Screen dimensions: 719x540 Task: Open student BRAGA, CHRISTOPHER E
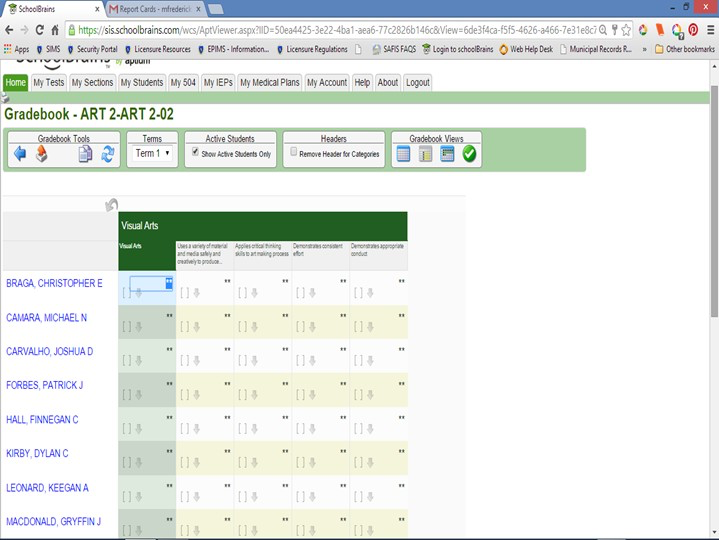click(54, 283)
